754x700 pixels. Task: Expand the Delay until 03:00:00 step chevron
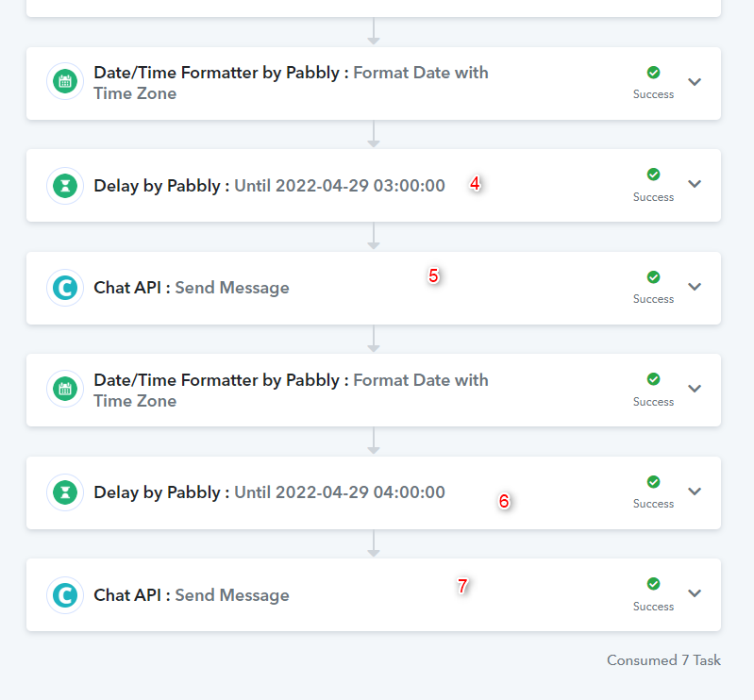[695, 184]
